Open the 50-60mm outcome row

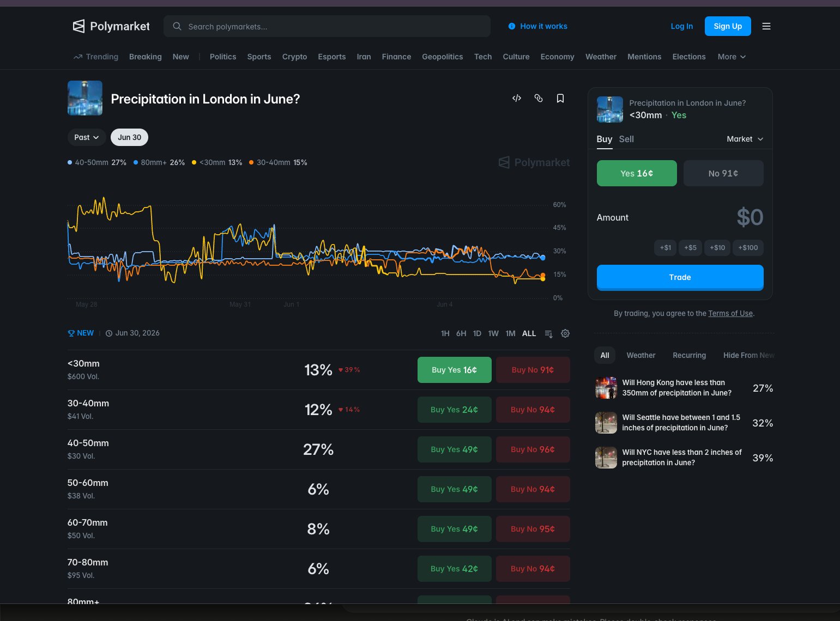[319, 489]
